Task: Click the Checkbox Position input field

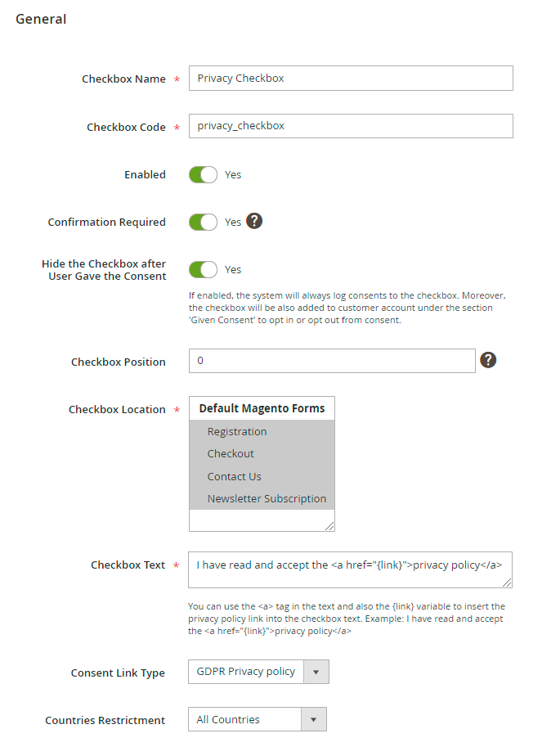Action: [x=332, y=361]
